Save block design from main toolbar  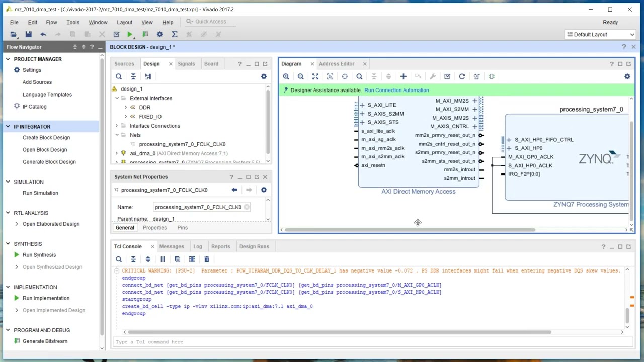[28, 34]
